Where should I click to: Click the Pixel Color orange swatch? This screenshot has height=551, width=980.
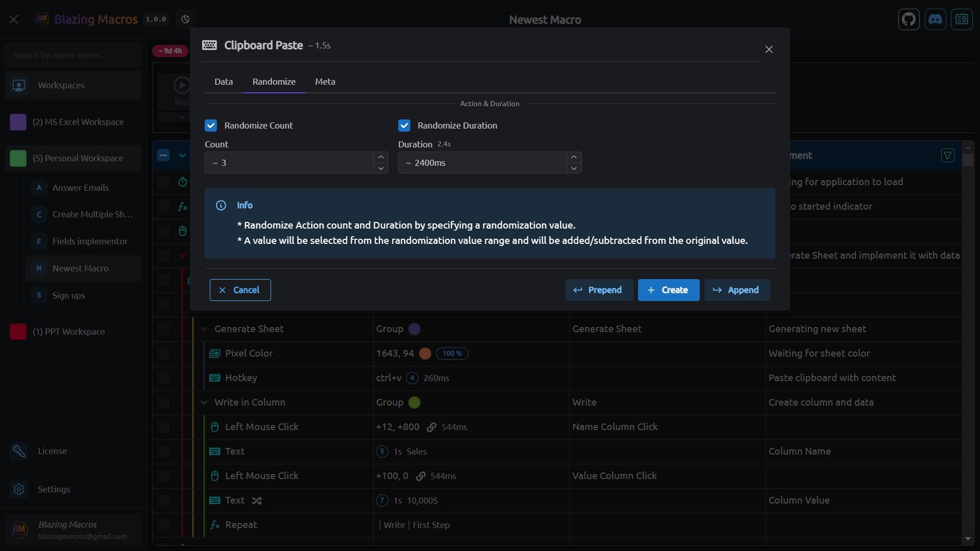pyautogui.click(x=425, y=354)
